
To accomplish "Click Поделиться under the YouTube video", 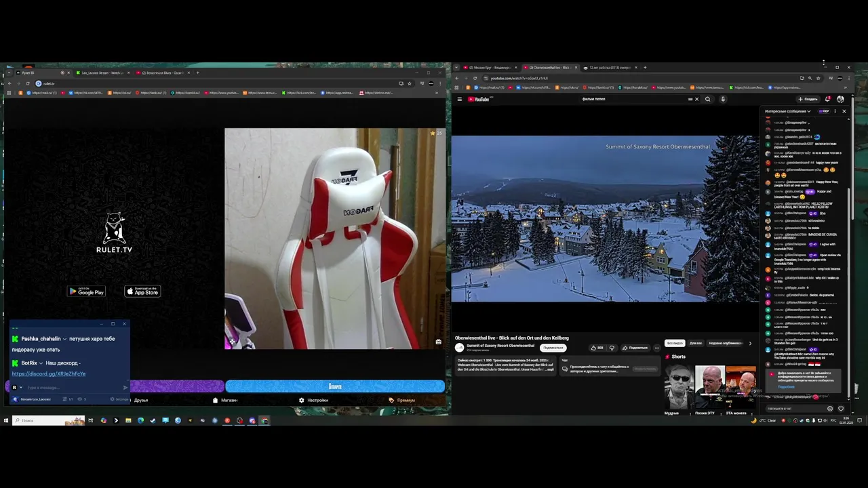I will pos(635,348).
